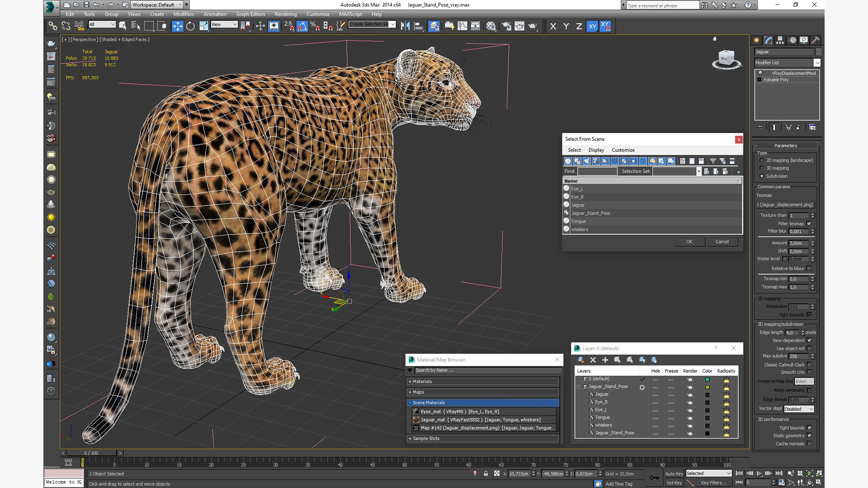This screenshot has height=488, width=868.
Task: Open the Utilities command panel tab
Action: pos(815,40)
